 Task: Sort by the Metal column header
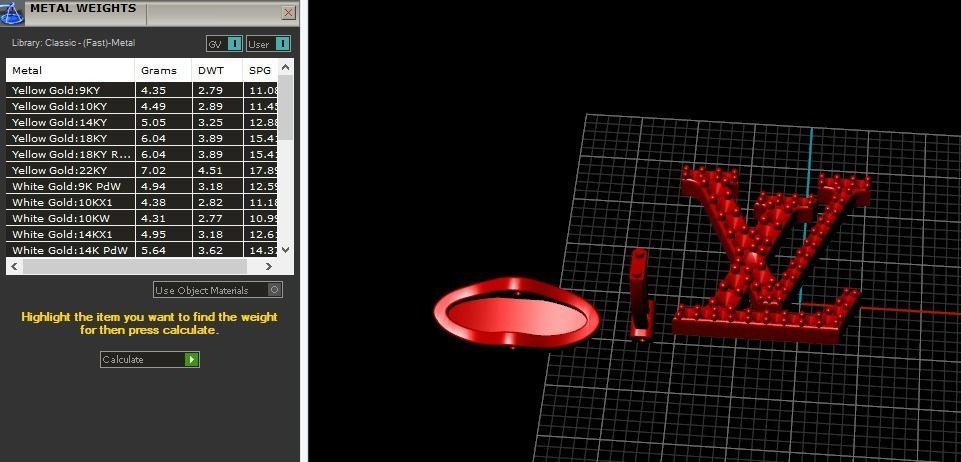pyautogui.click(x=70, y=70)
